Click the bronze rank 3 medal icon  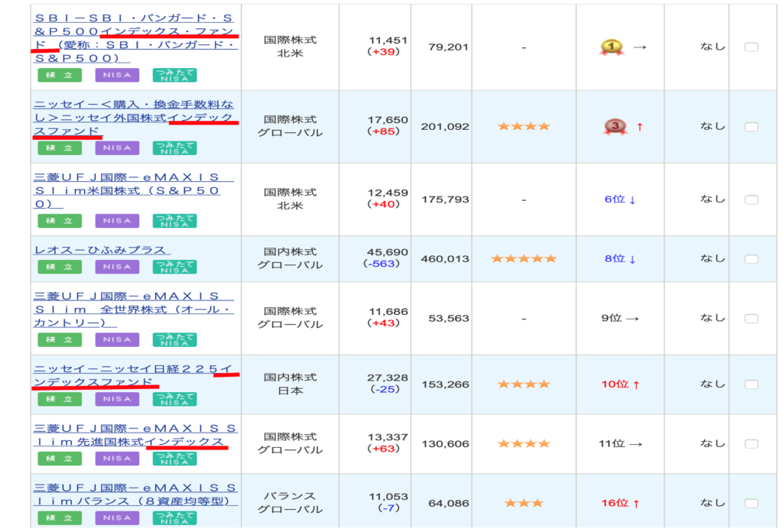(616, 127)
